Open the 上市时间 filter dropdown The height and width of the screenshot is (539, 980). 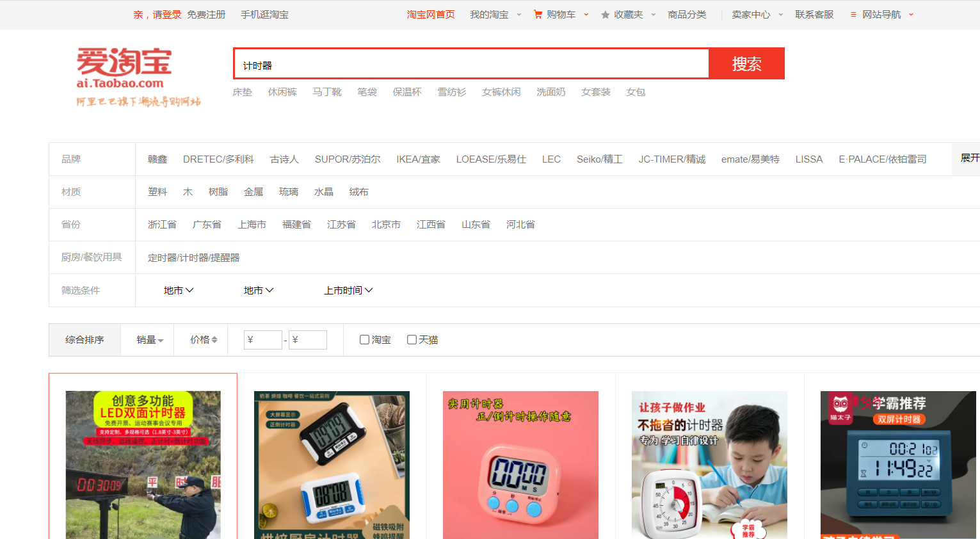click(x=348, y=291)
